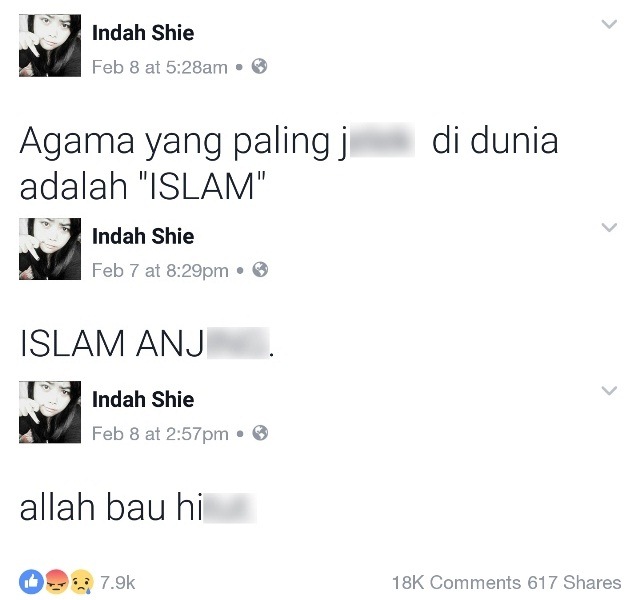Viewport: 630px width, 600px height.
Task: Open the author name link on the third post
Action: (x=143, y=399)
